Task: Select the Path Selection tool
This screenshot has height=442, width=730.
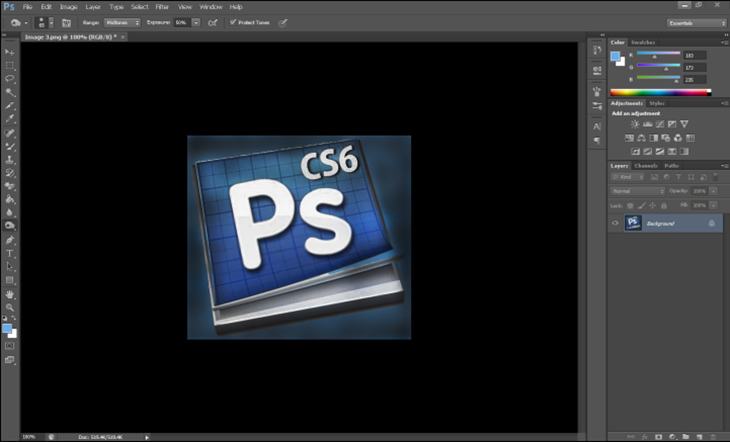Action: [9, 267]
